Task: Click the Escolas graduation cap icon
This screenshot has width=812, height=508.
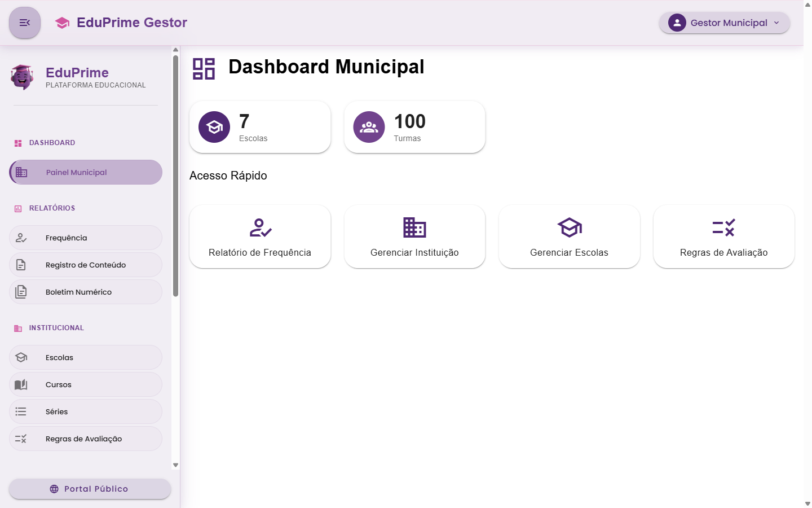Action: click(21, 357)
